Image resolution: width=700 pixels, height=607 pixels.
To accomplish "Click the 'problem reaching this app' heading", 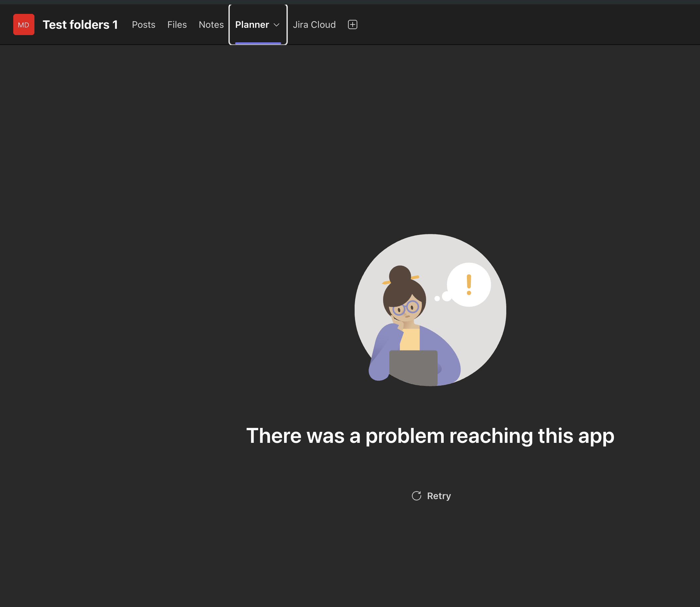I will tap(430, 436).
